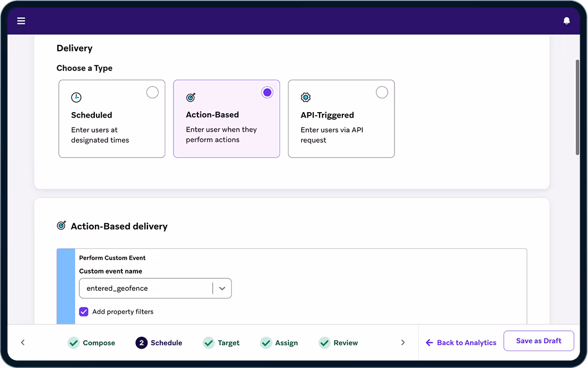Click the left arrow icon in Back to Analytics
The image size is (588, 368).
click(429, 342)
